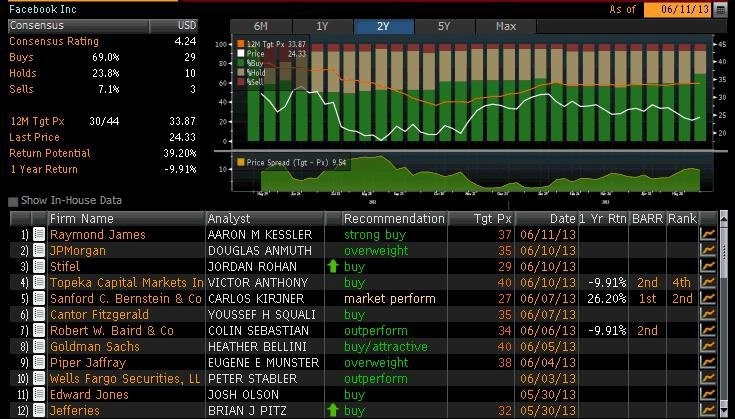Open chart icon for Edward Jones row
The height and width of the screenshot is (419, 735).
click(x=708, y=394)
